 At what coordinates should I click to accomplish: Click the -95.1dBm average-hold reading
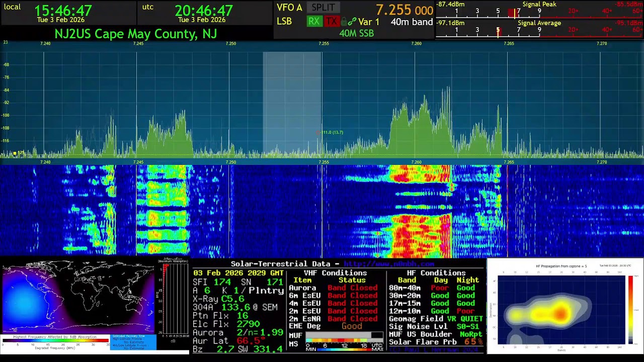[628, 23]
